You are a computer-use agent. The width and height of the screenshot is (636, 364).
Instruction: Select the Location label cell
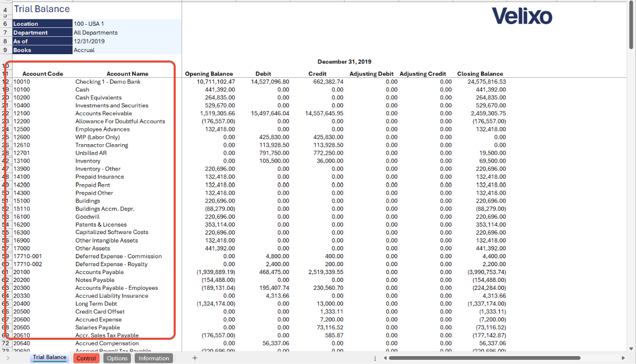[x=42, y=24]
